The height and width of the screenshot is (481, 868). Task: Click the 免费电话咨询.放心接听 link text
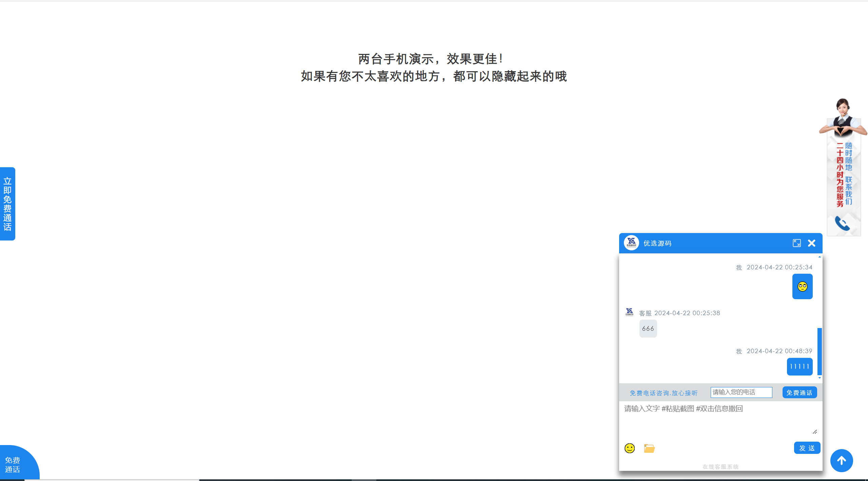(x=664, y=393)
